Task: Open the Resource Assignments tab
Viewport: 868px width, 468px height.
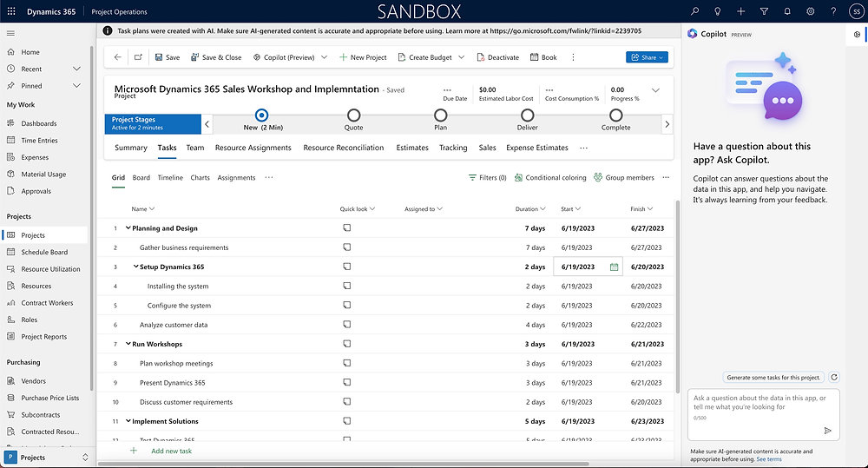Action: pyautogui.click(x=253, y=148)
